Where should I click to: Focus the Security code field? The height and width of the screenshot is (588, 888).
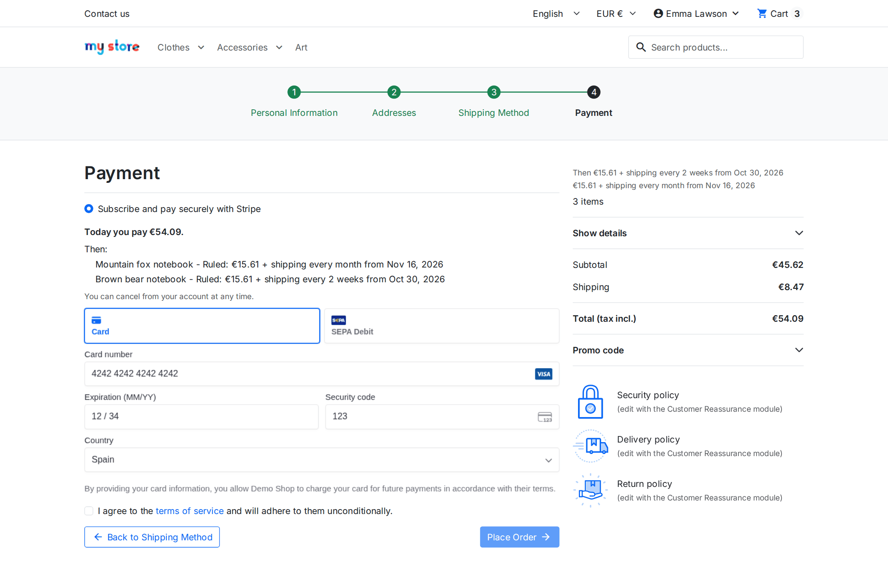[x=442, y=417]
